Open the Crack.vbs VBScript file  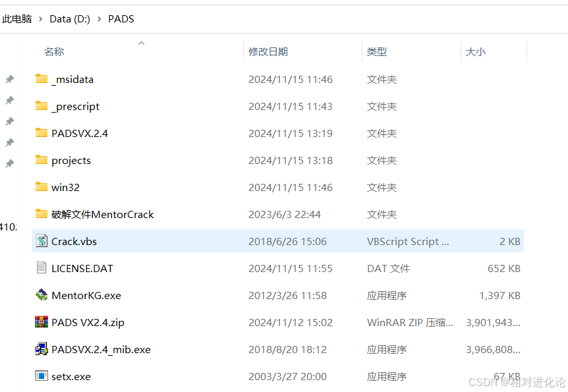(x=74, y=240)
